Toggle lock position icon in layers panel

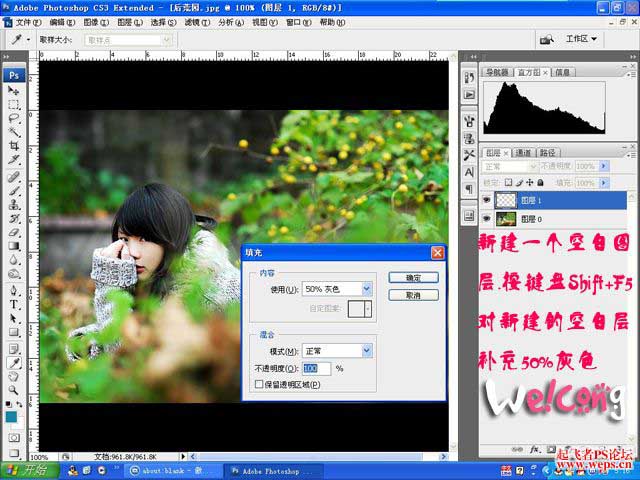coord(530,182)
